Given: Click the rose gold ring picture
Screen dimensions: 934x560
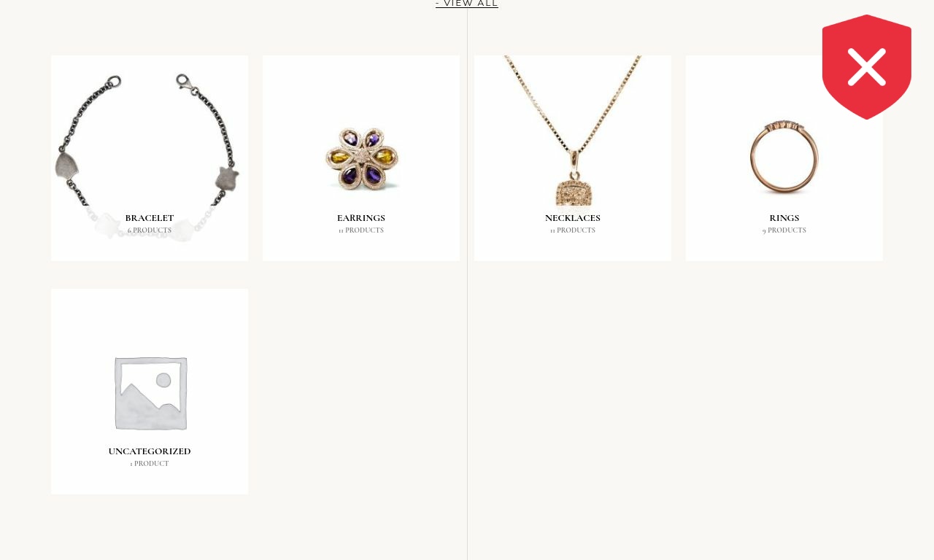Looking at the screenshot, I should click(784, 157).
